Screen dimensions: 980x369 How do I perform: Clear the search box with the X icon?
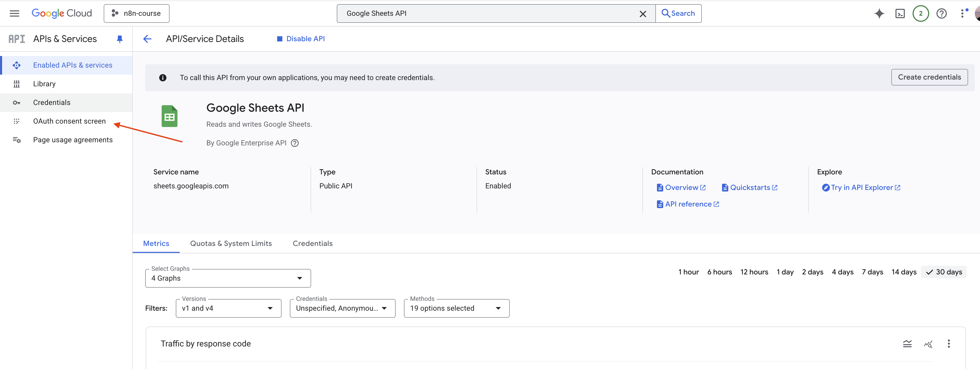(x=642, y=14)
